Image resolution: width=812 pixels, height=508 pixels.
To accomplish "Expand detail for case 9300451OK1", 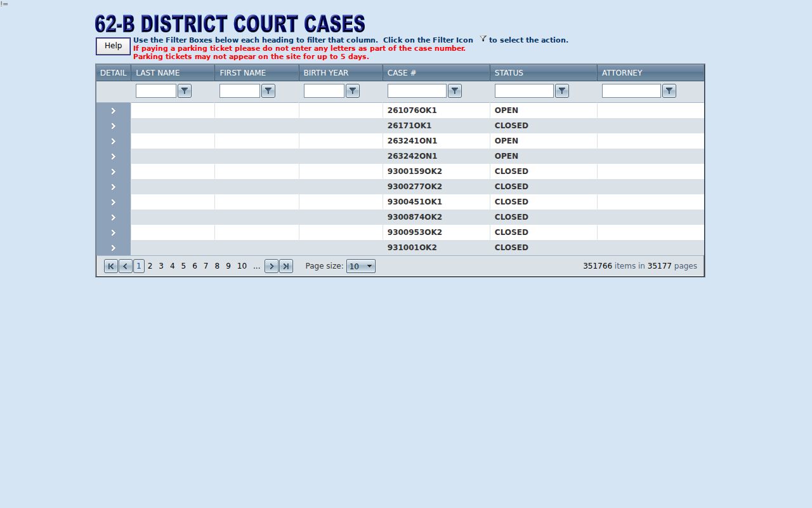I will (114, 202).
